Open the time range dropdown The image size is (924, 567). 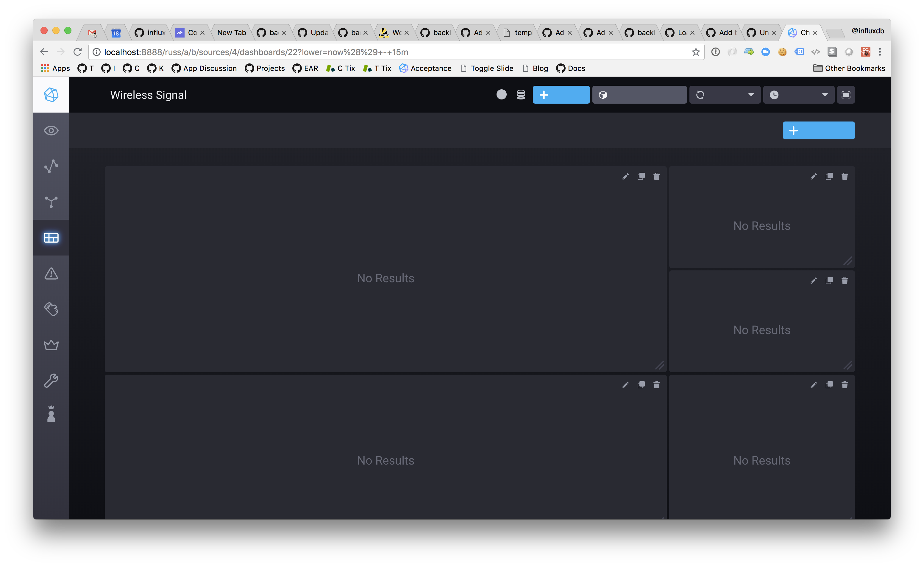click(x=799, y=95)
